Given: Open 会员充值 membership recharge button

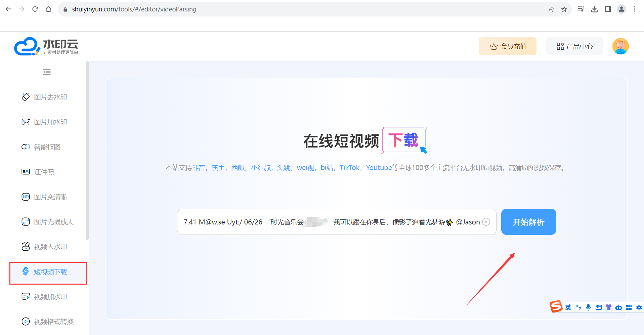Looking at the screenshot, I should pos(508,46).
